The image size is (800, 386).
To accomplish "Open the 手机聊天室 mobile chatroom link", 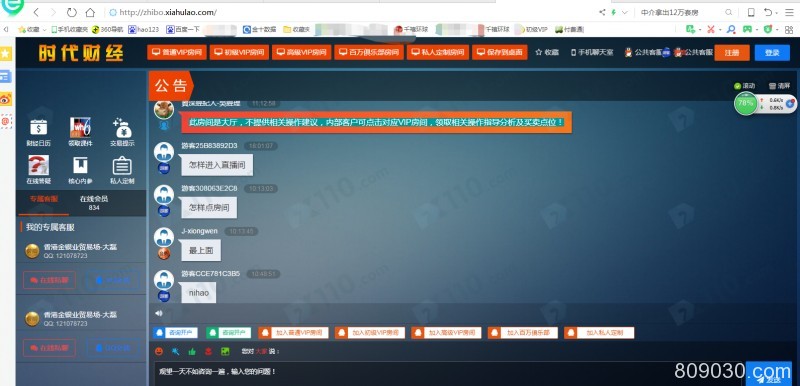I will point(592,52).
